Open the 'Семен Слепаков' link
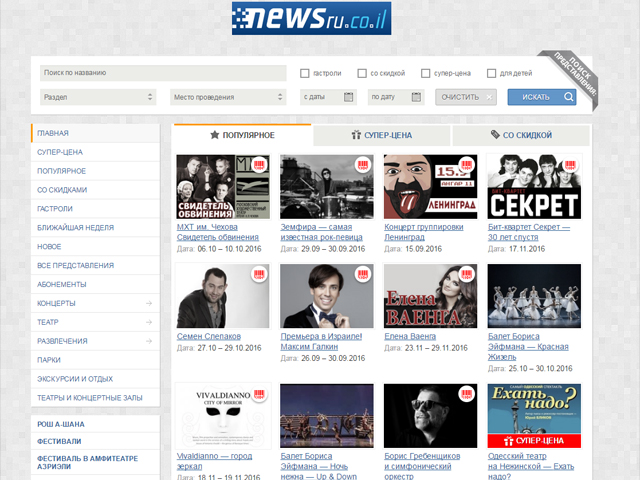640x480 pixels. click(x=209, y=336)
